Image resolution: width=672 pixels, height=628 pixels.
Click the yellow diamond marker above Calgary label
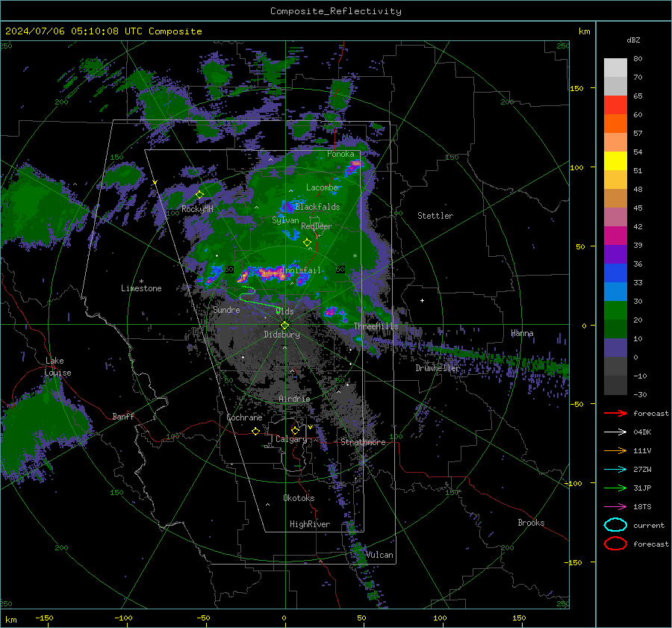pos(295,430)
